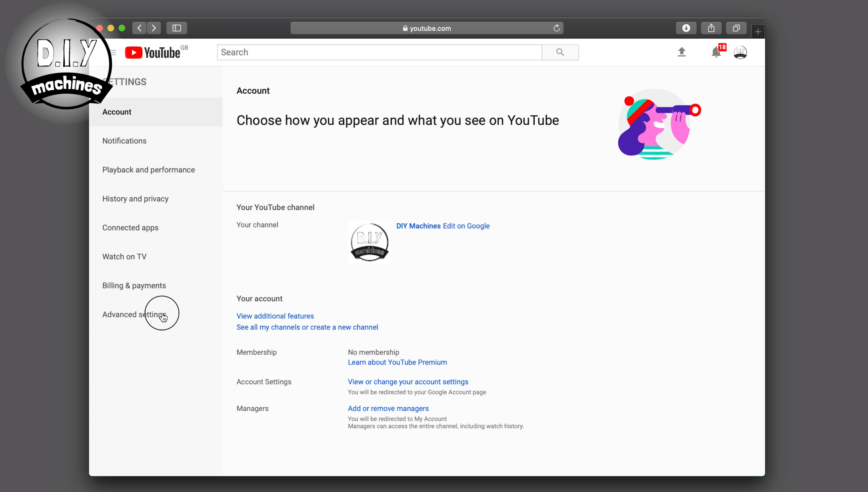
Task: Open the notifications bell showing 18 alerts
Action: pyautogui.click(x=715, y=53)
